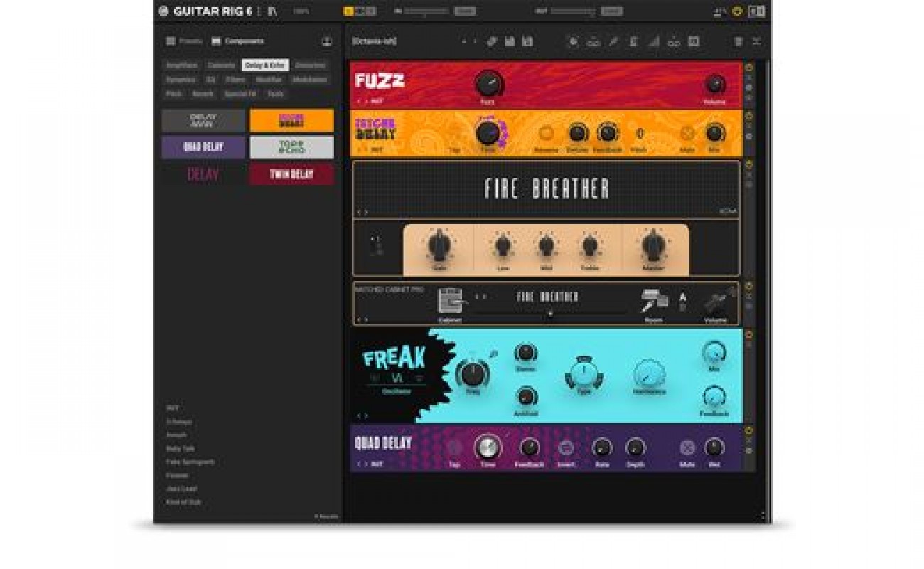Select the Distortion category
Viewport: 924px width, 569px height.
pyautogui.click(x=310, y=65)
